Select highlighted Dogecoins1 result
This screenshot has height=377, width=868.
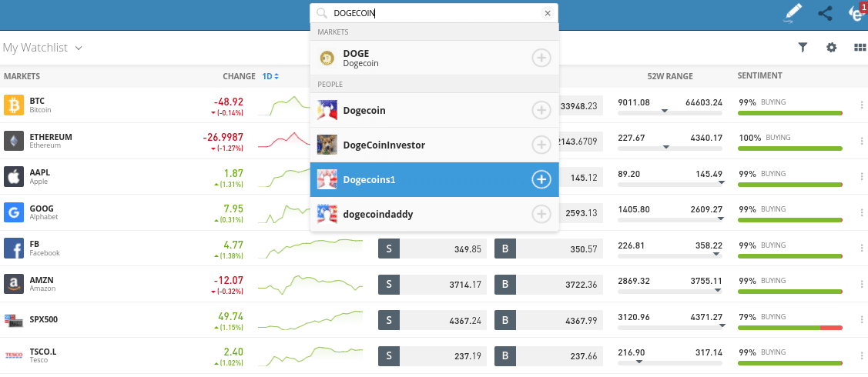click(x=434, y=180)
